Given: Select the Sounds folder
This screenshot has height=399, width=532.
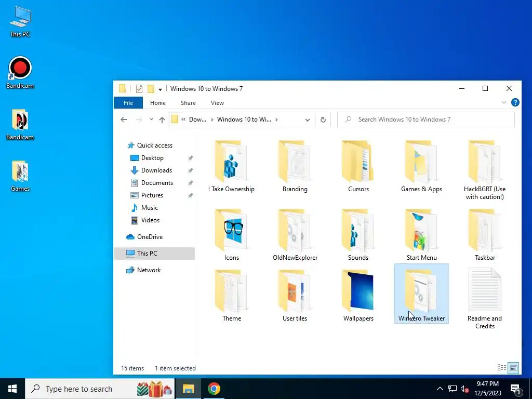Looking at the screenshot, I should click(x=358, y=235).
